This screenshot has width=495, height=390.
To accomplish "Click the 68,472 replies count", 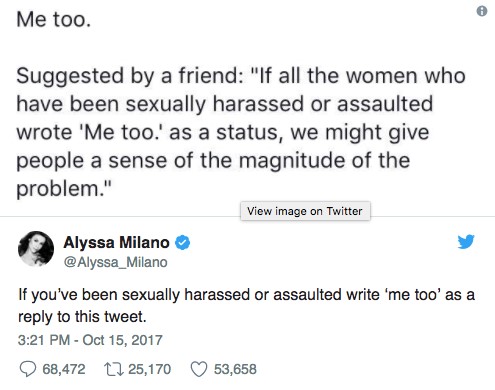I will tap(64, 369).
